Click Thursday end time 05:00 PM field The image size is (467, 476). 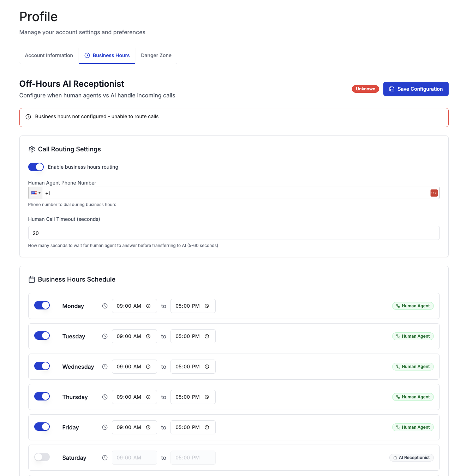point(193,397)
